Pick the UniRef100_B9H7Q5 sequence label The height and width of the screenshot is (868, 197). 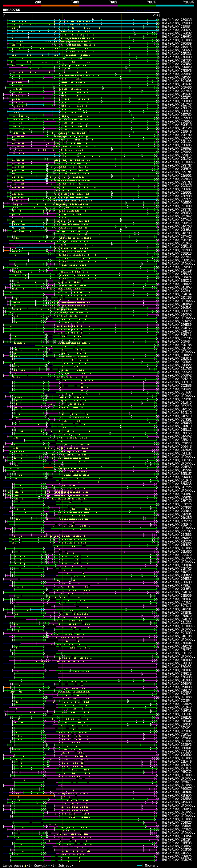click(x=177, y=240)
